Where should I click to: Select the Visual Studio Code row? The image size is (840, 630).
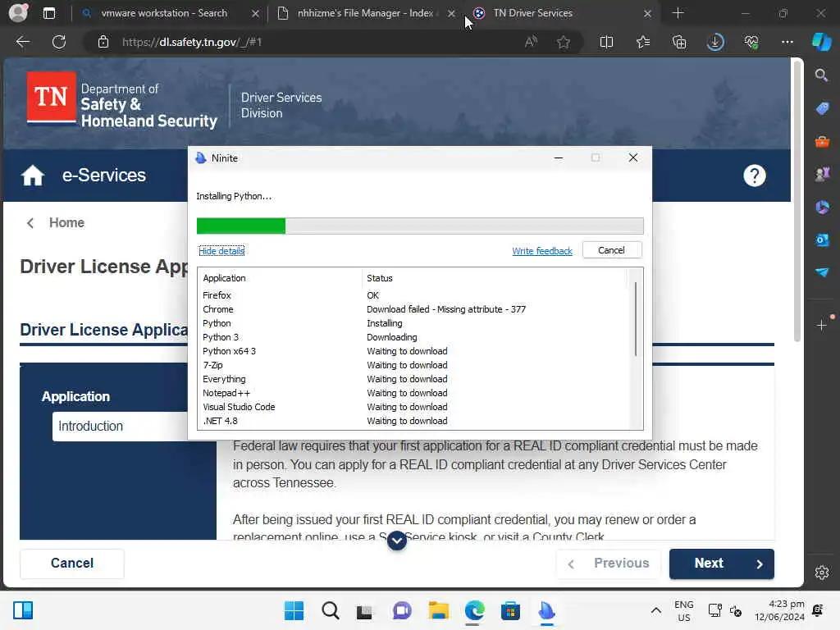point(413,407)
